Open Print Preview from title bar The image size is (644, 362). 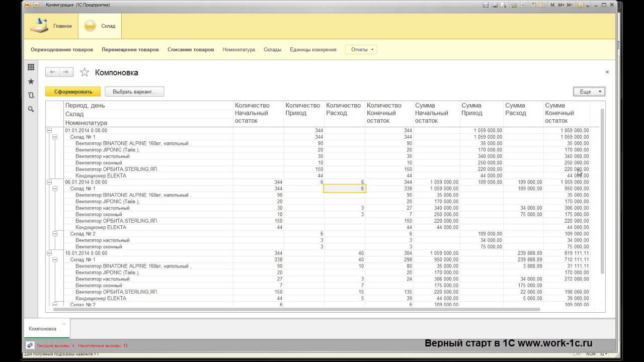(x=503, y=5)
